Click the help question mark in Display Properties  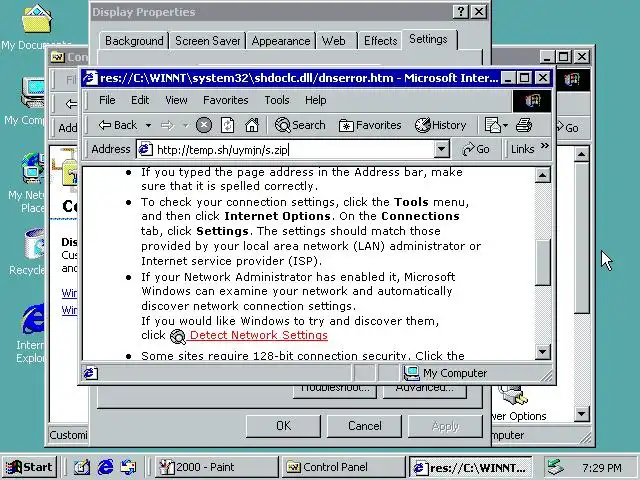[461, 11]
